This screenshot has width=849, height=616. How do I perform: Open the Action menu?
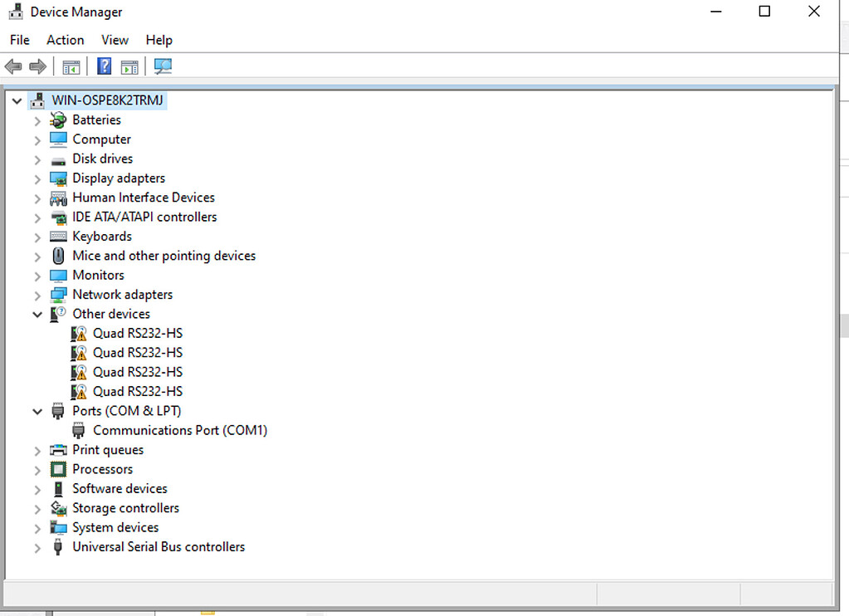click(x=65, y=40)
